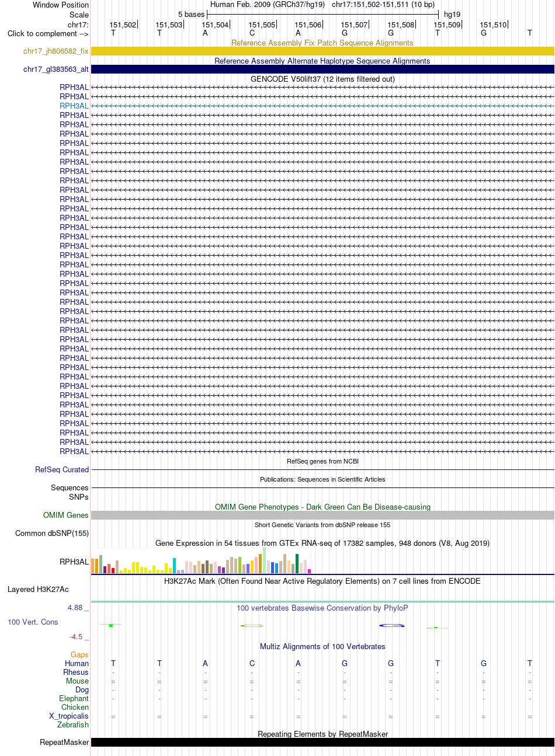Viewport: 555px width, 756px height.
Task: Click the SNPs track label
Action: (x=79, y=497)
